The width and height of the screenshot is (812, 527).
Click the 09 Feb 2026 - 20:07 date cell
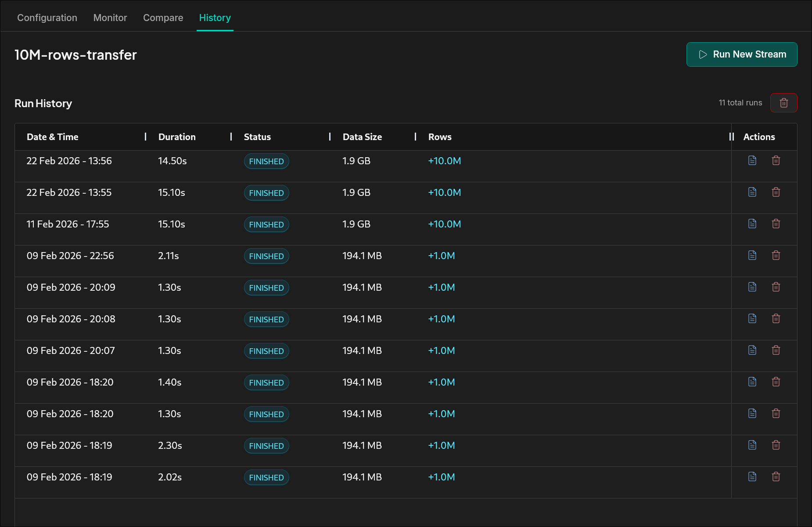(x=71, y=350)
